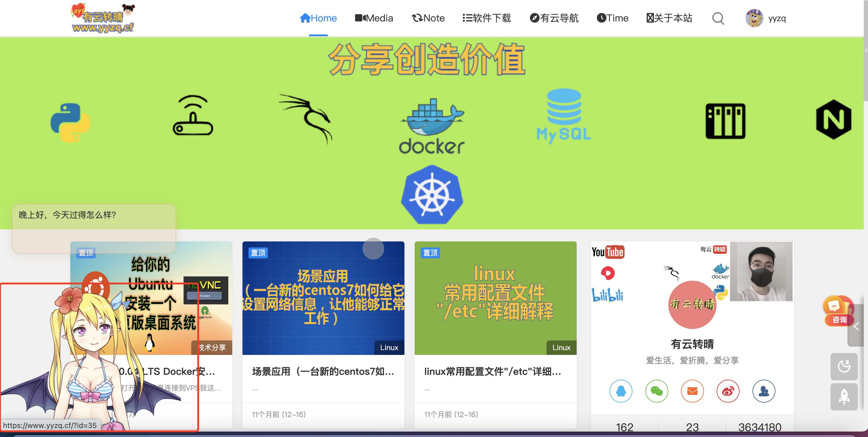The width and height of the screenshot is (868, 437).
Task: Click the 162 stat count
Action: tap(624, 427)
